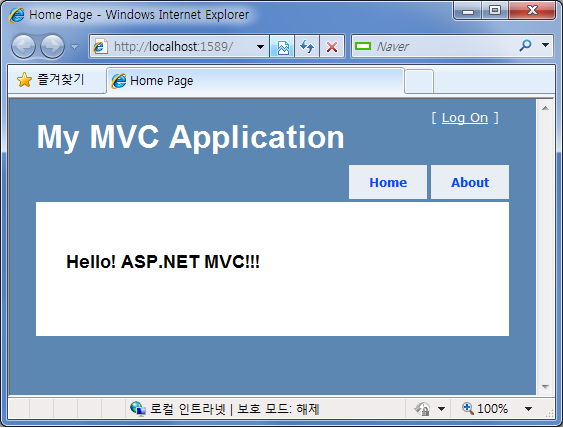
Task: Toggle the Compatibility View icon
Action: point(283,47)
